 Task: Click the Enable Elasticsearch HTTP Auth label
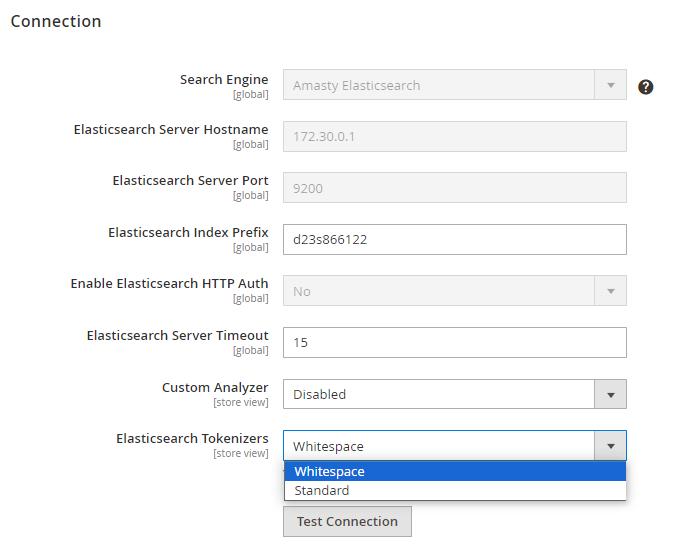tap(170, 284)
